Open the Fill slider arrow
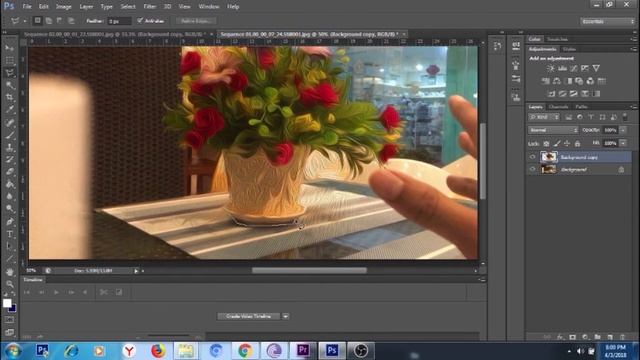 point(623,143)
